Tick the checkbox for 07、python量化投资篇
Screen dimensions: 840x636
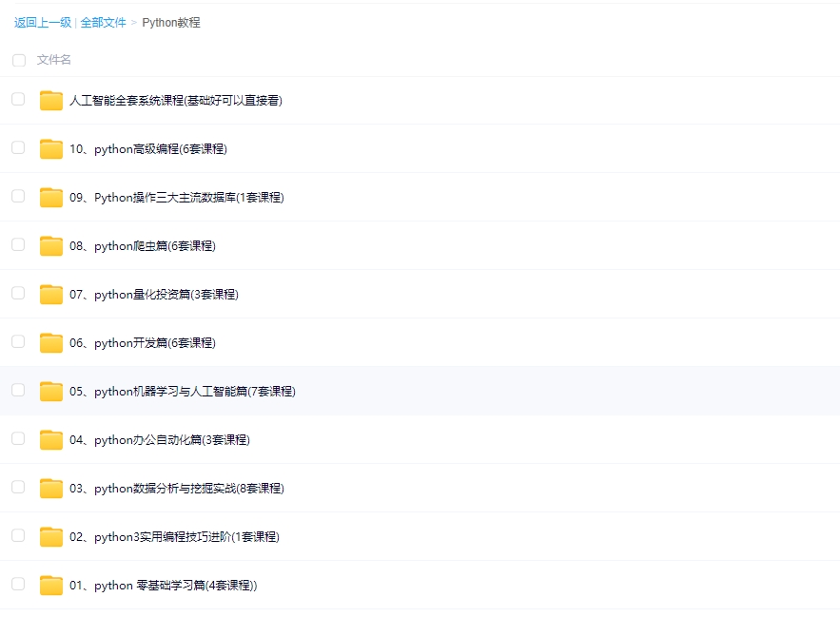[18, 293]
